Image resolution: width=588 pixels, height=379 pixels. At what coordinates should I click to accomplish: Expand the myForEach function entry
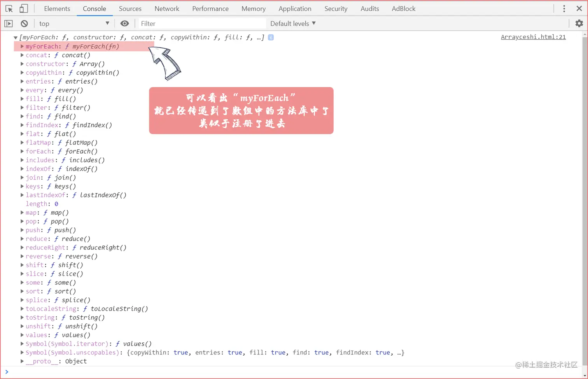pyautogui.click(x=22, y=46)
